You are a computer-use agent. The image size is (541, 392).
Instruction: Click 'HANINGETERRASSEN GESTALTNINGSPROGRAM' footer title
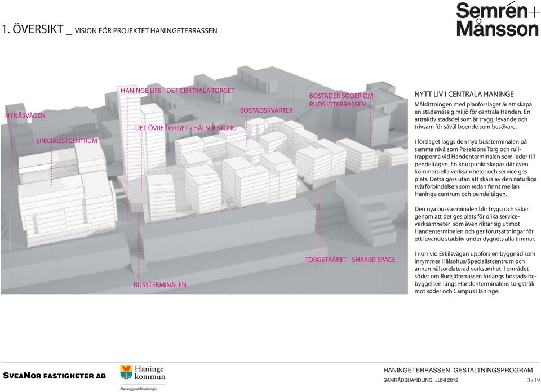[458, 370]
